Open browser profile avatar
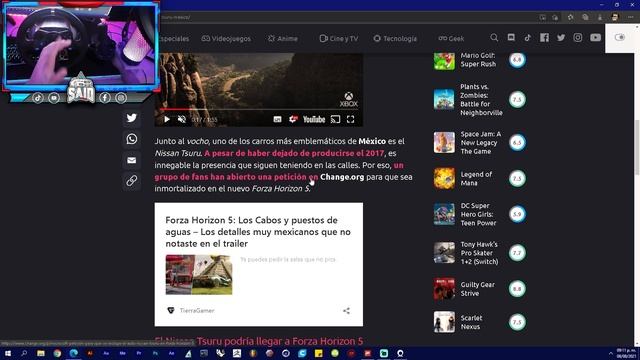The width and height of the screenshot is (640, 360). (615, 17)
